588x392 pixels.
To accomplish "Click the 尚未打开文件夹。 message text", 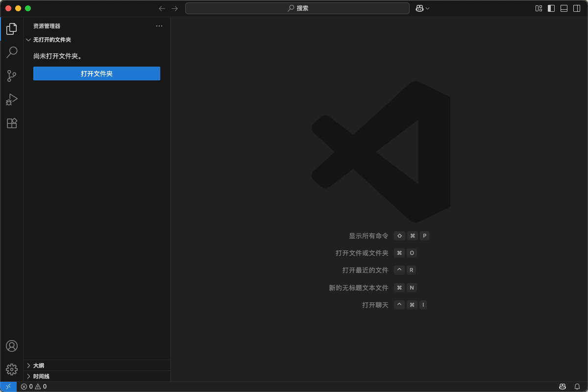I will (58, 56).
